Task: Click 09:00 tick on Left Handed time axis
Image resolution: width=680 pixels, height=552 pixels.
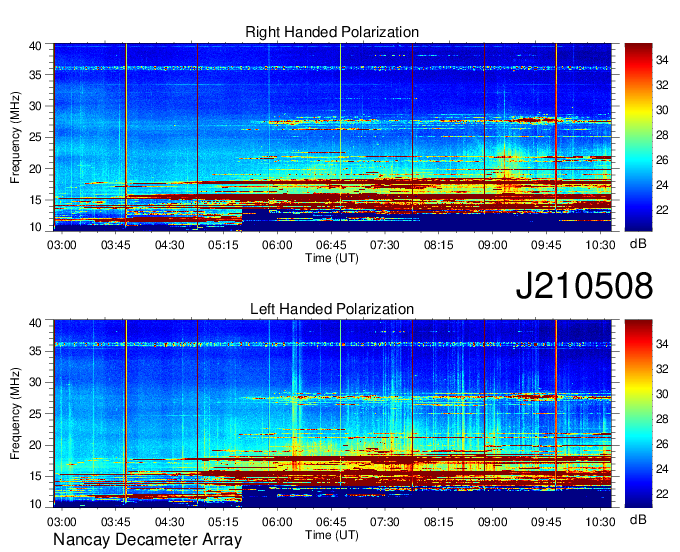Action: [493, 522]
